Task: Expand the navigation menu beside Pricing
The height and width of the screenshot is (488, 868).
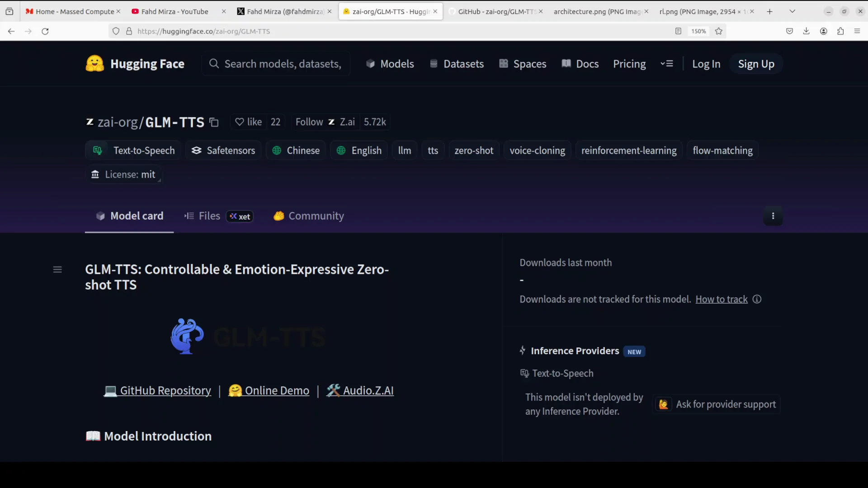Action: (x=667, y=64)
